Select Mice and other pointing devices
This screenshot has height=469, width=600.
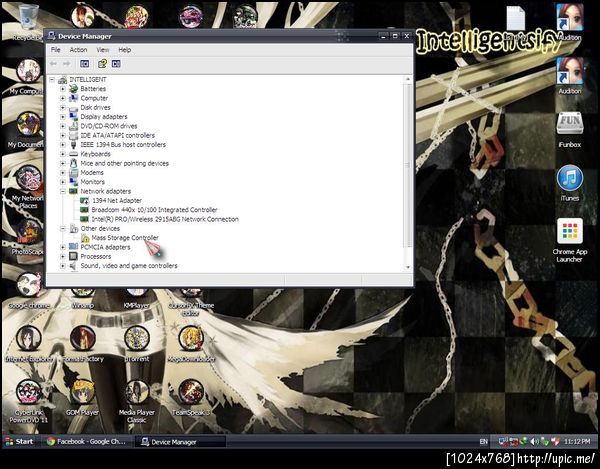(x=124, y=163)
